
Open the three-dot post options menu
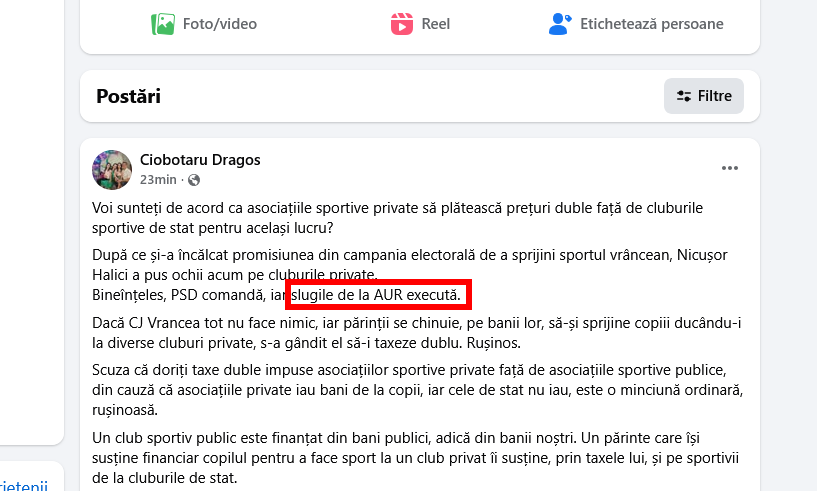pos(730,168)
